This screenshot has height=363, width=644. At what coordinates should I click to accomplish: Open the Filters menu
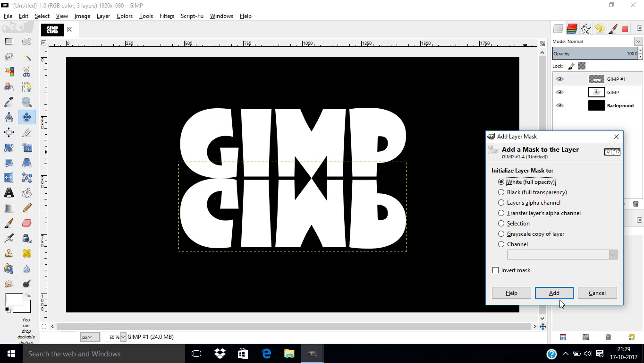pyautogui.click(x=167, y=16)
